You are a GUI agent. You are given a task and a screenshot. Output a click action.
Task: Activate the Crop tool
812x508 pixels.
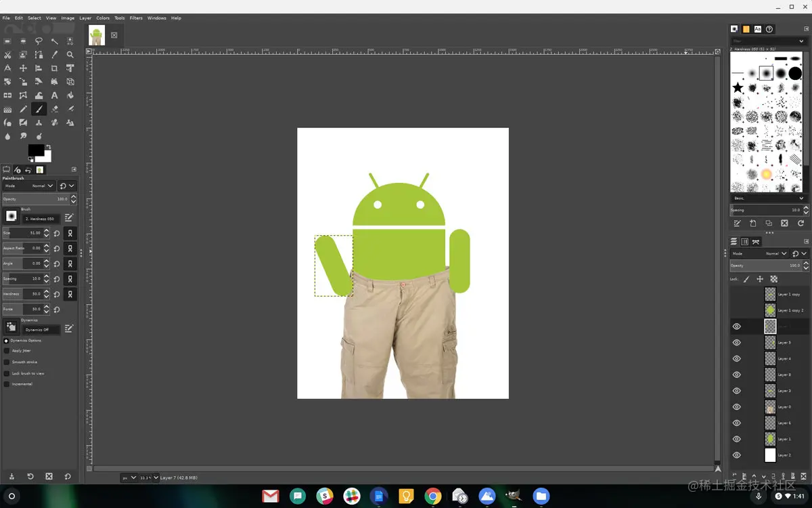pyautogui.click(x=54, y=68)
